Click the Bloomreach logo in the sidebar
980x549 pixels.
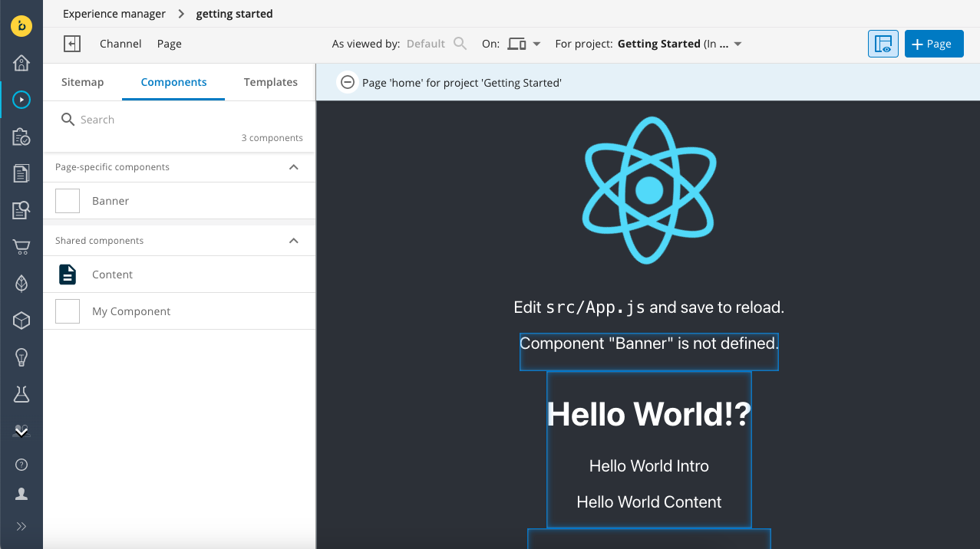(21, 25)
